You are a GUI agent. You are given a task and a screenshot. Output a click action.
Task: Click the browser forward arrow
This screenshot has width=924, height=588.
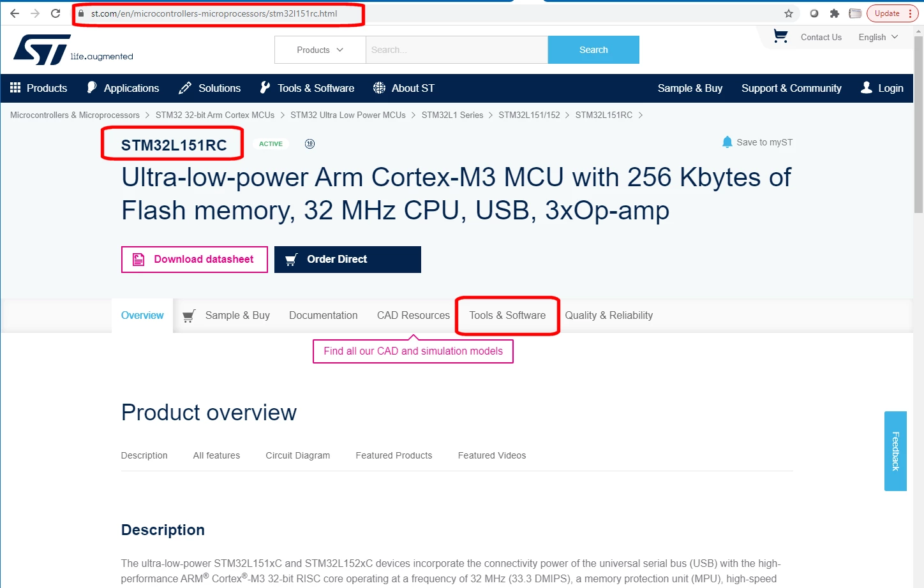tap(35, 13)
